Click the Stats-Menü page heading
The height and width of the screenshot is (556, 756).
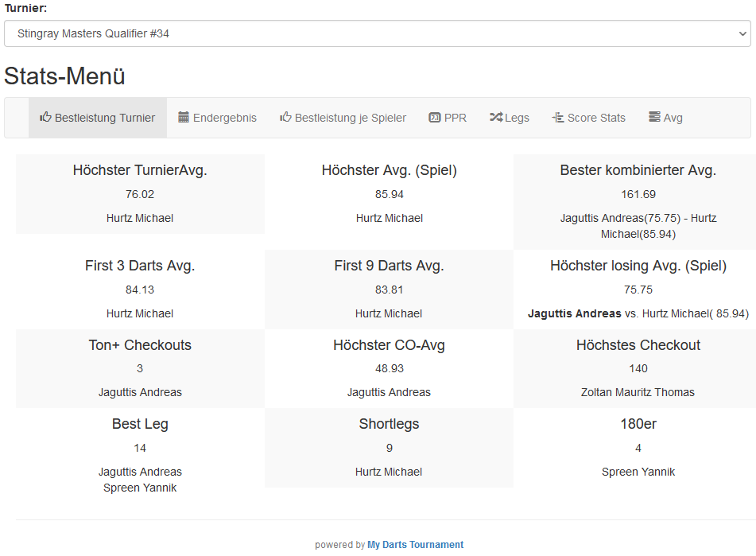pyautogui.click(x=64, y=76)
